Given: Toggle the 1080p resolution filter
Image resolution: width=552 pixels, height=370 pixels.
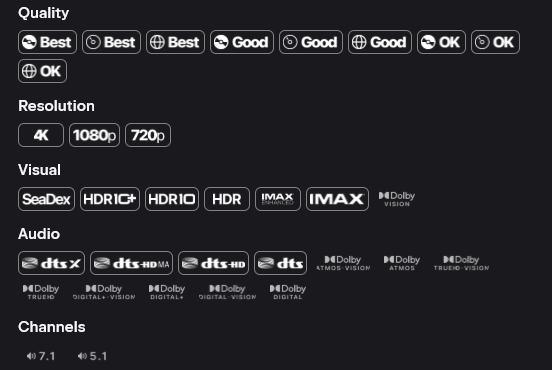Looking at the screenshot, I should pos(94,135).
